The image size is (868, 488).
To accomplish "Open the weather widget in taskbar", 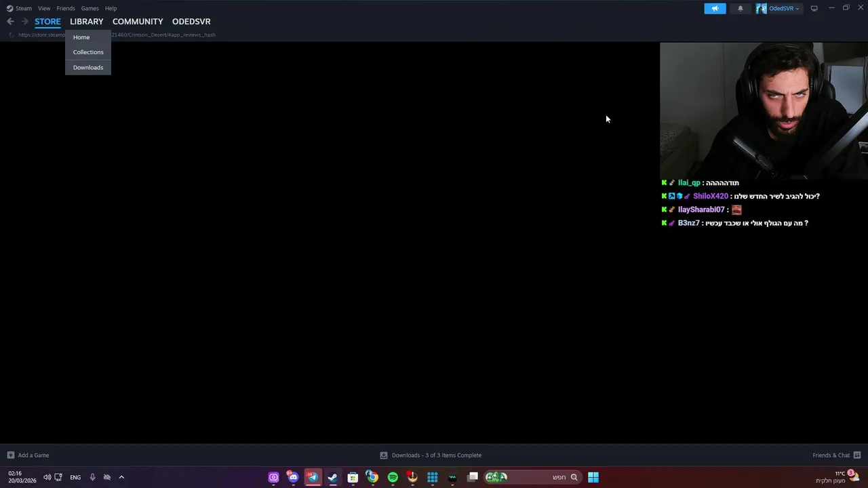I will point(838,477).
